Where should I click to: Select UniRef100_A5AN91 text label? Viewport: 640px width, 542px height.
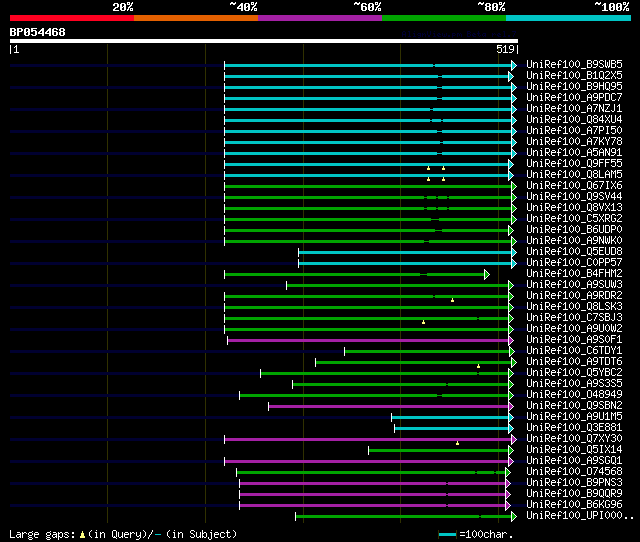coord(574,153)
